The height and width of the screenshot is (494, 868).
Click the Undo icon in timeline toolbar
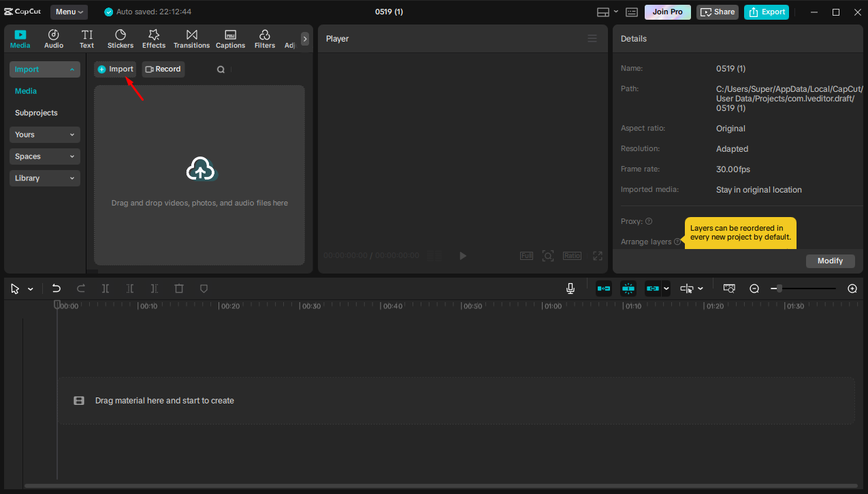[x=57, y=289]
